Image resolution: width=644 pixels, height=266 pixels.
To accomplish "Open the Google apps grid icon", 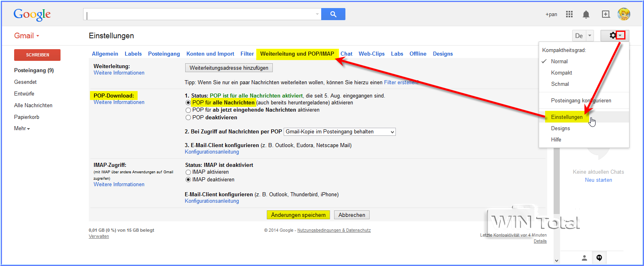I will [569, 14].
